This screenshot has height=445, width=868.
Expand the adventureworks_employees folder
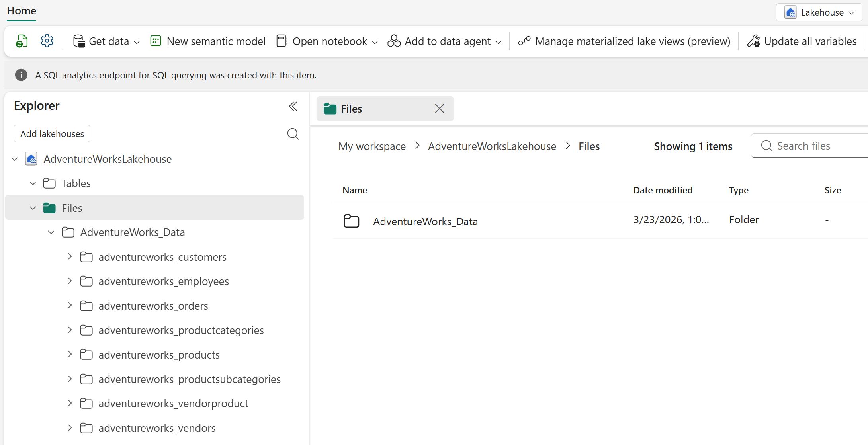(70, 281)
